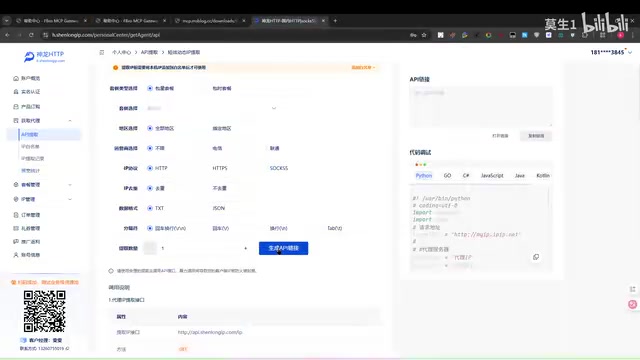Open the extensions puzzle icon
The width and height of the screenshot is (640, 360).
(584, 35)
